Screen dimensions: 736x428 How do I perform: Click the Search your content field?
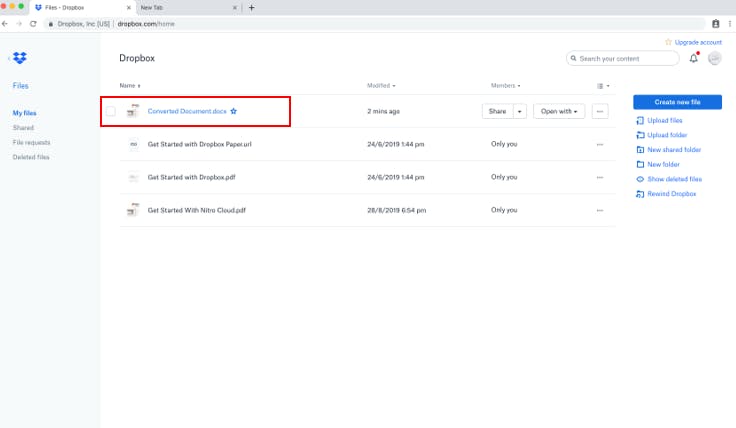[x=620, y=59]
